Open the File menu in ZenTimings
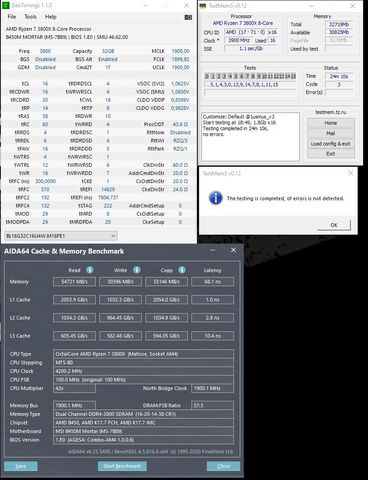Screen dimensions: 368x480 [x=12, y=17]
